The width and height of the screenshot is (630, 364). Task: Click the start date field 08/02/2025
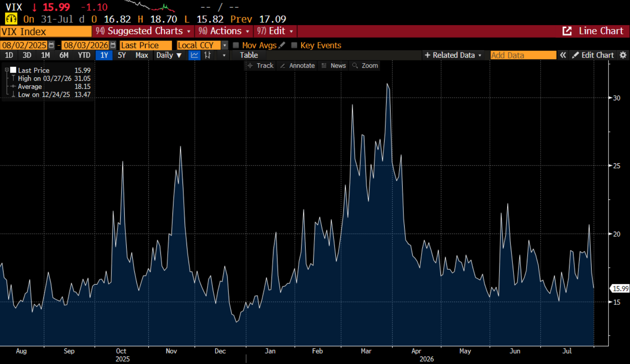coord(24,45)
